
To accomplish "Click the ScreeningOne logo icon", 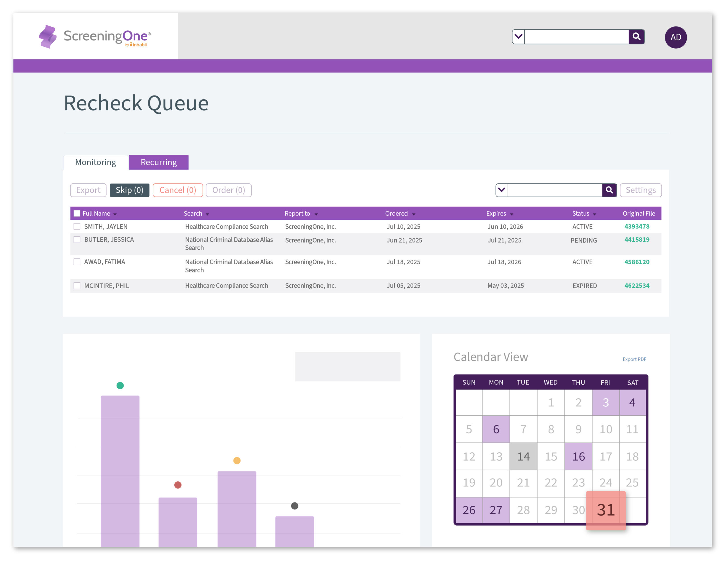I will point(48,36).
